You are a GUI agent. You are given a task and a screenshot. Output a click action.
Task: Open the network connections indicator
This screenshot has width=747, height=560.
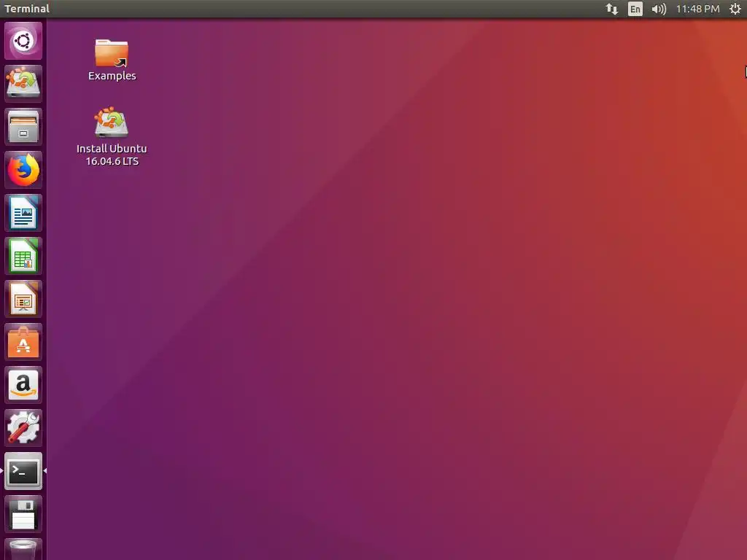(612, 9)
